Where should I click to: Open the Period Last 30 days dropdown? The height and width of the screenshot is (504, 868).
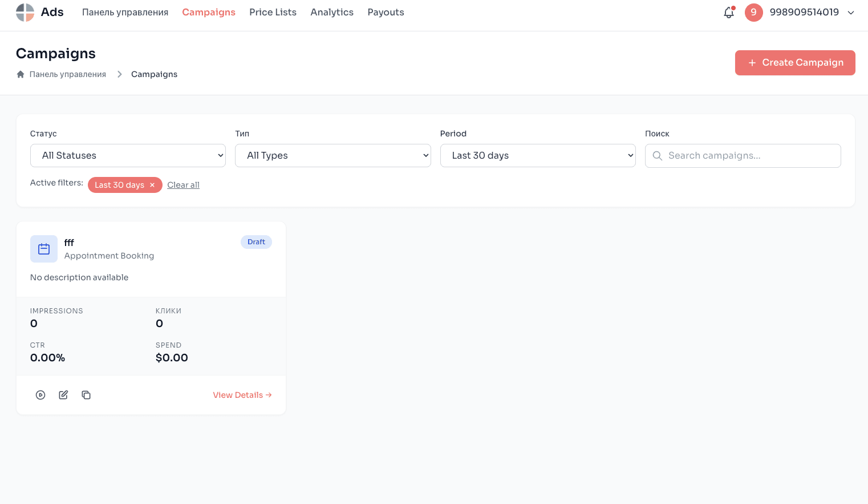pos(537,156)
